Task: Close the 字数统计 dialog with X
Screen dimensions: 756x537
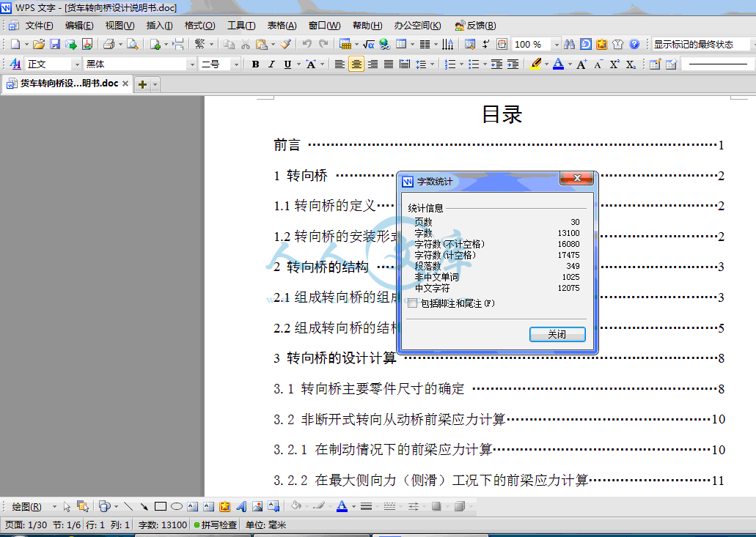Action: 576,178
